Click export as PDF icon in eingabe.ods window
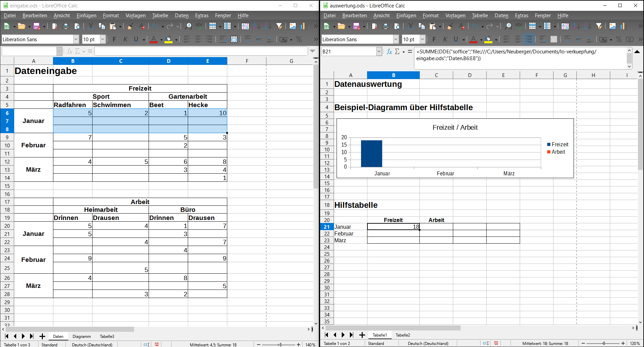644x347 pixels. coord(55,26)
